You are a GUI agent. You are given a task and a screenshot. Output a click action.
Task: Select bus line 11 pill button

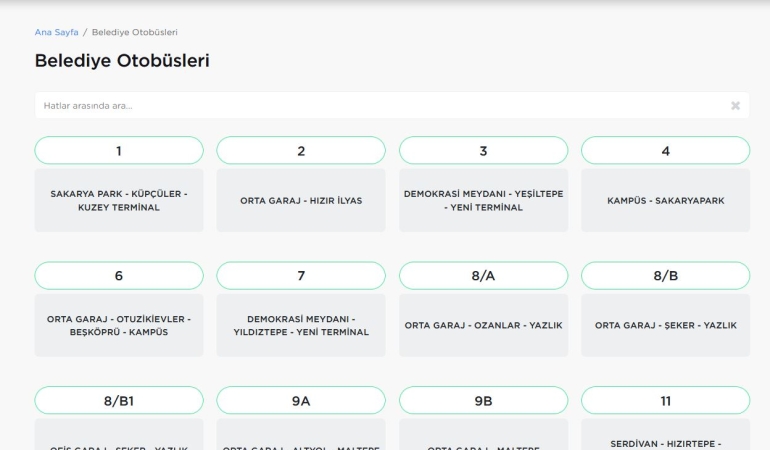[x=665, y=401]
